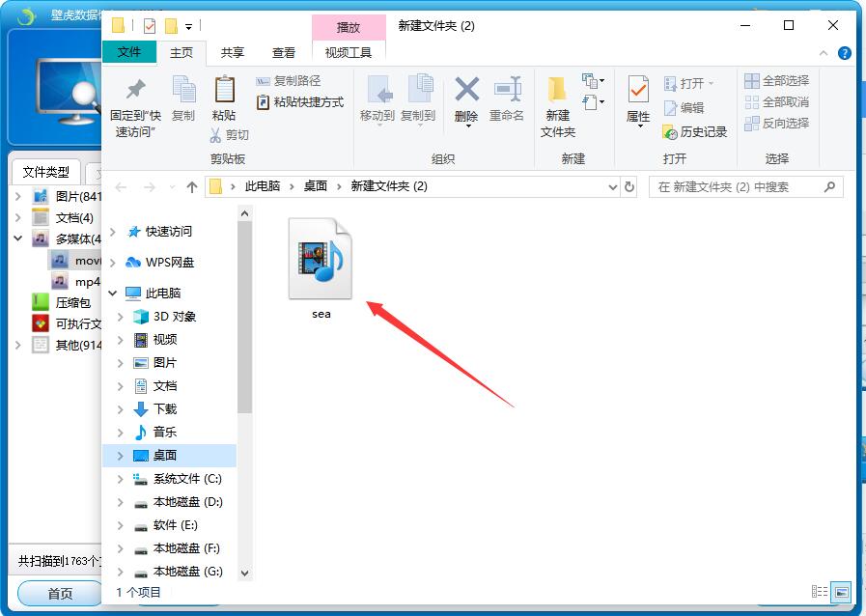Collapse the This PC (此电脑) tree node
This screenshot has width=866, height=616.
coord(113,294)
